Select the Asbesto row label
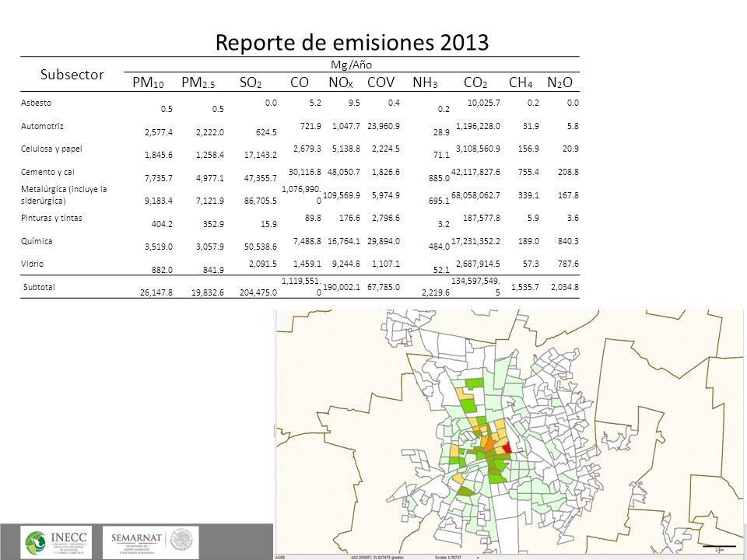This screenshot has width=747, height=560. pos(37,103)
